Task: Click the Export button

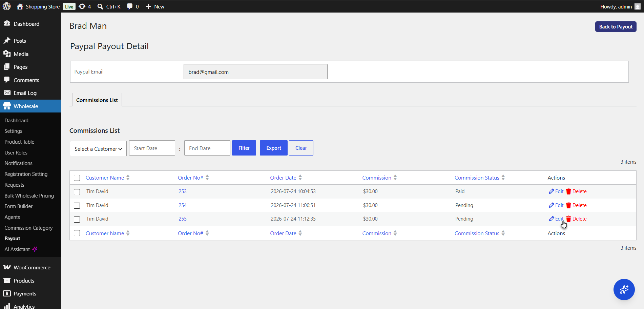Action: pyautogui.click(x=274, y=148)
